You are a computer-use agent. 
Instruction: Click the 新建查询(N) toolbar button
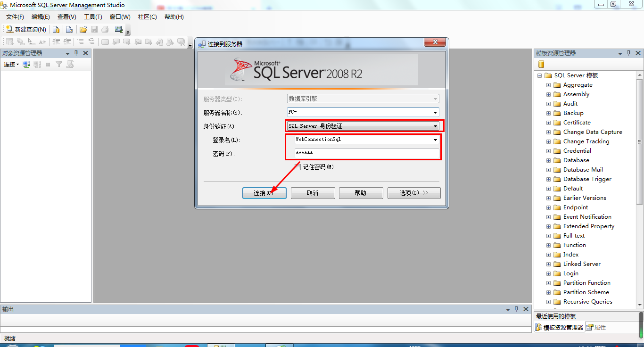tap(26, 29)
